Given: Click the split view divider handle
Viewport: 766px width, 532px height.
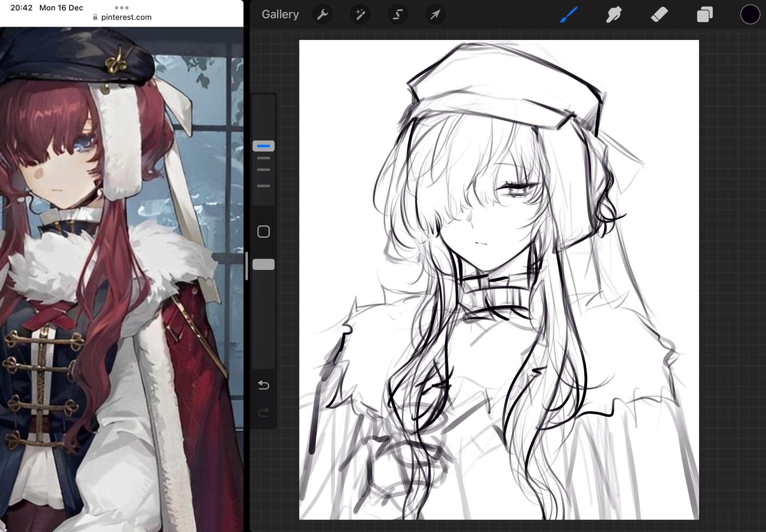Looking at the screenshot, I should (247, 266).
